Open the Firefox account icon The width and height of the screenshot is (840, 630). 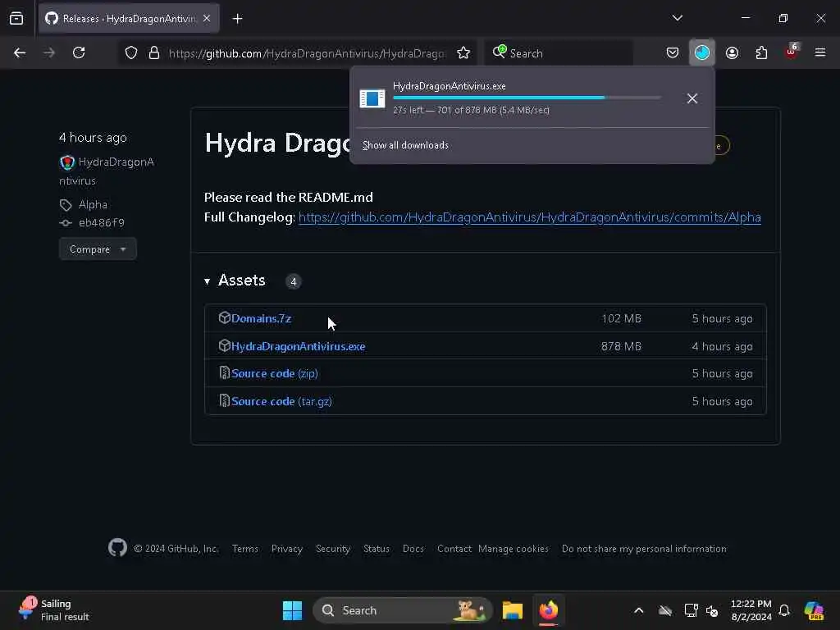(x=732, y=52)
